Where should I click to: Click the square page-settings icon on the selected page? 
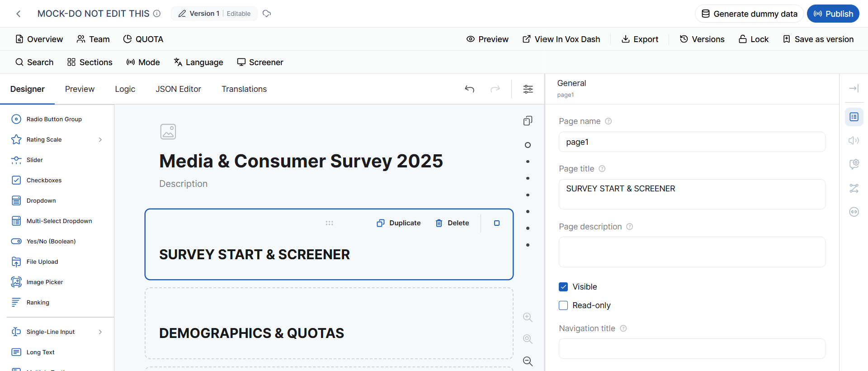tap(497, 223)
